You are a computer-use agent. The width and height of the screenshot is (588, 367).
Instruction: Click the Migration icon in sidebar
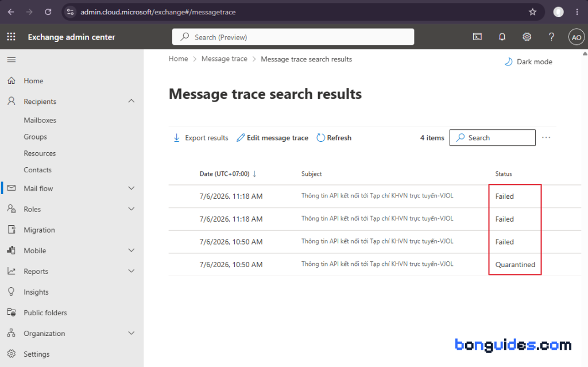(x=11, y=230)
